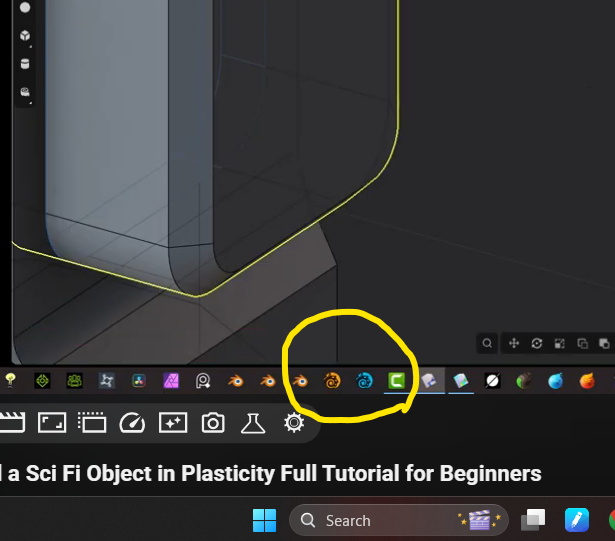Select the Box primitive tool
615x541 pixels.
[x=25, y=36]
